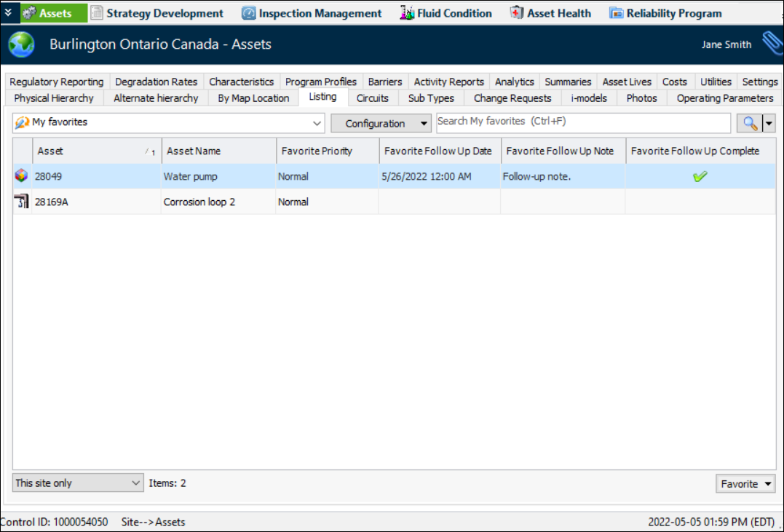This screenshot has width=784, height=532.
Task: Expand the My favorites dropdown
Action: click(317, 124)
